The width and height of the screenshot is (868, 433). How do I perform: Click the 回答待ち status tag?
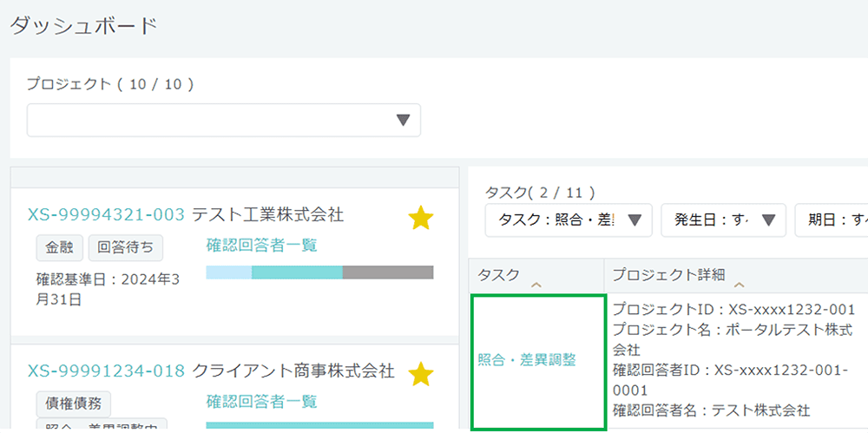125,247
